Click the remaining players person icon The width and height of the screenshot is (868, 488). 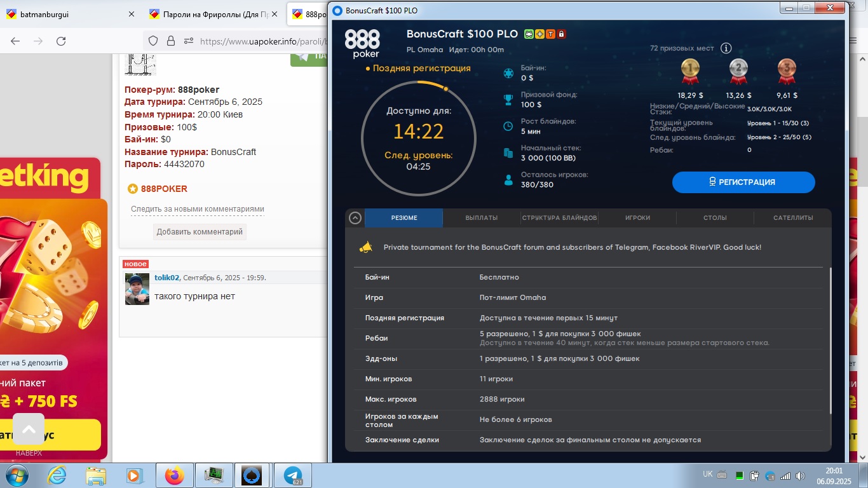pos(508,179)
